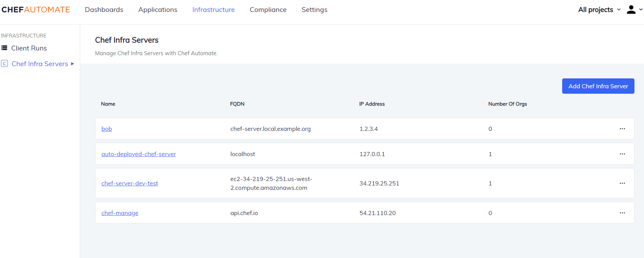Switch to the Compliance tab
Image resolution: width=644 pixels, height=258 pixels.
pyautogui.click(x=268, y=10)
